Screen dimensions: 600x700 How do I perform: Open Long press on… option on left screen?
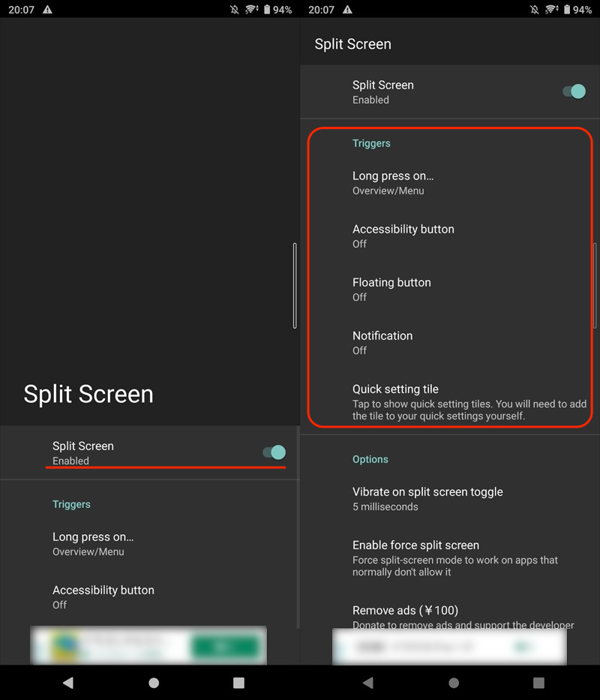(x=150, y=544)
